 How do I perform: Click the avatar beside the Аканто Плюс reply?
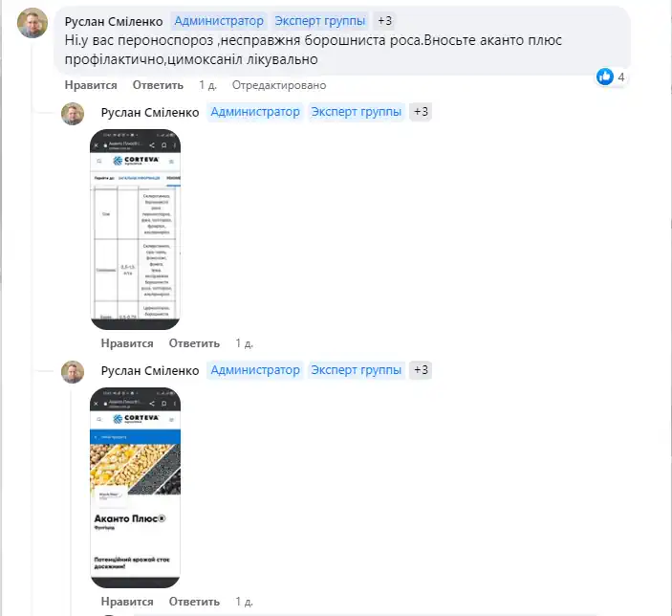[x=73, y=372]
